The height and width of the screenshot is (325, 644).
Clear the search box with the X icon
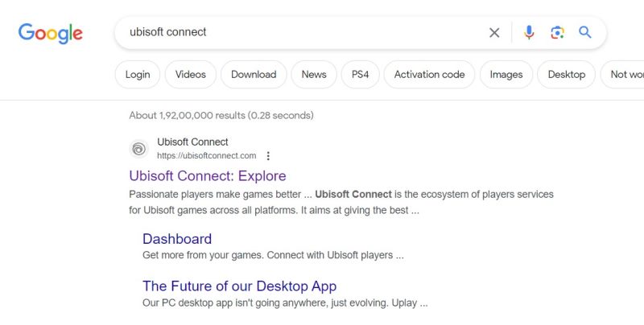[494, 32]
